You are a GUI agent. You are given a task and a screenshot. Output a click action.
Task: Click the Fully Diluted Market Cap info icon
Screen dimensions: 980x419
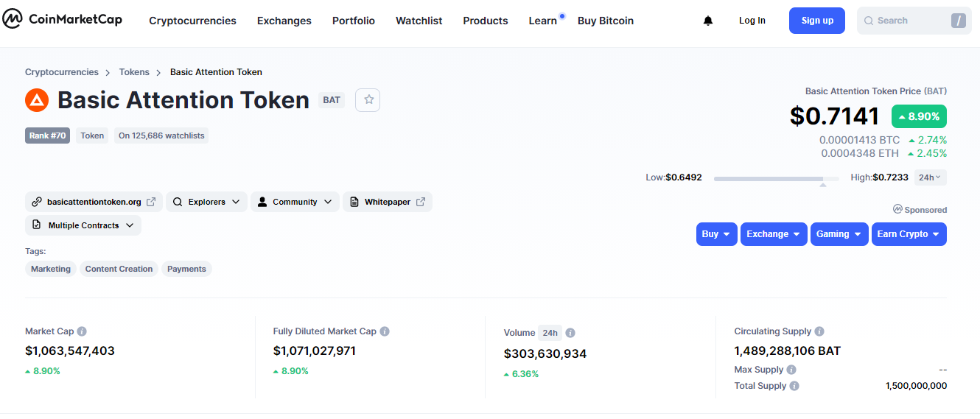[x=385, y=331]
